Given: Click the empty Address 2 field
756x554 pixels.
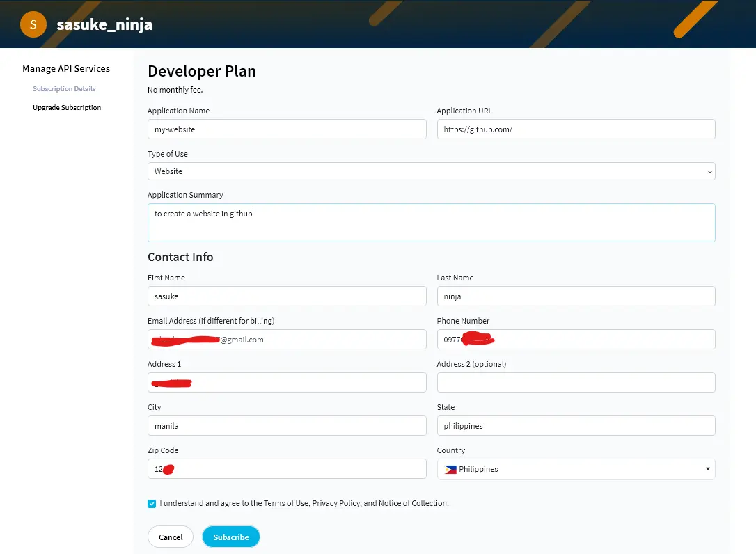Looking at the screenshot, I should click(x=576, y=382).
